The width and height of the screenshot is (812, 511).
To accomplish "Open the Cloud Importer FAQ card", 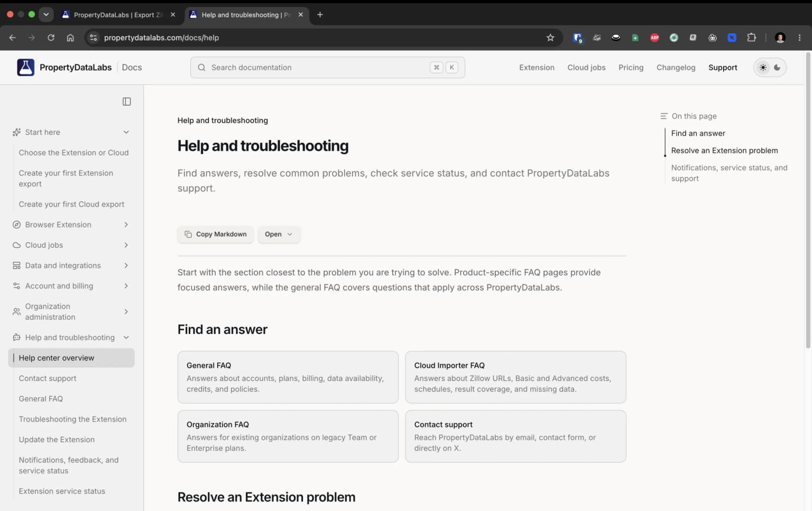I will 515,377.
